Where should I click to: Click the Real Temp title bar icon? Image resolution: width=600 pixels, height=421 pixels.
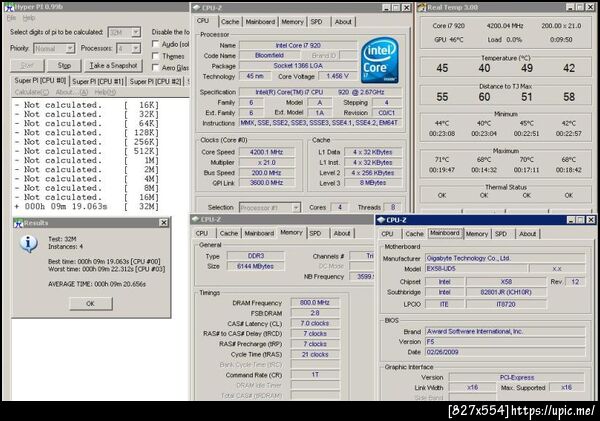click(422, 8)
